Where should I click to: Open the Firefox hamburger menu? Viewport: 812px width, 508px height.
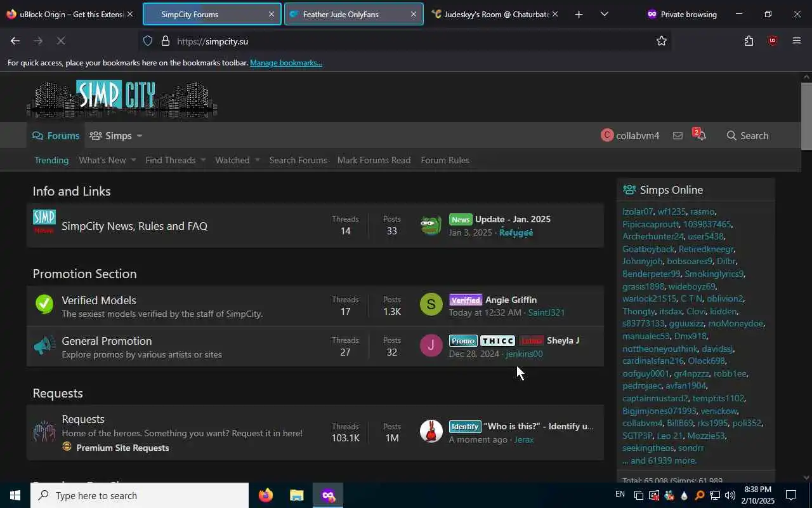point(797,41)
